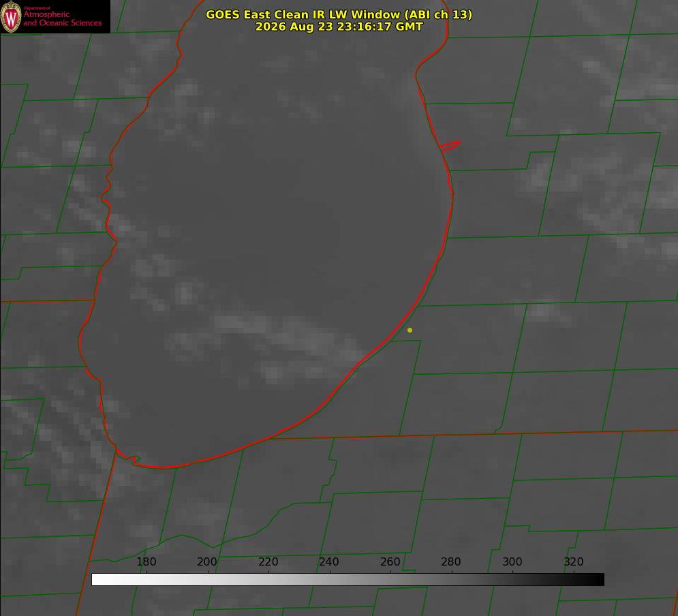Select the 220 temperature tick label

point(268,561)
